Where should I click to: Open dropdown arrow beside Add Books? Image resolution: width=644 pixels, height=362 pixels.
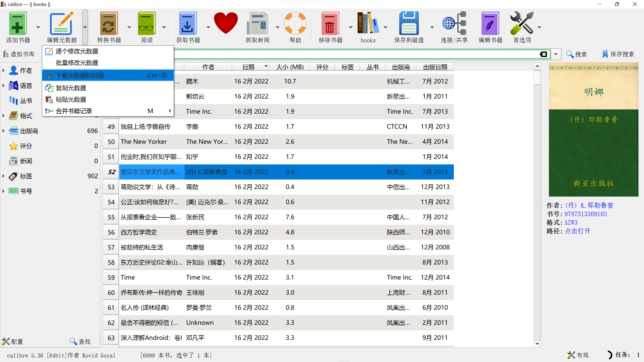point(38,27)
